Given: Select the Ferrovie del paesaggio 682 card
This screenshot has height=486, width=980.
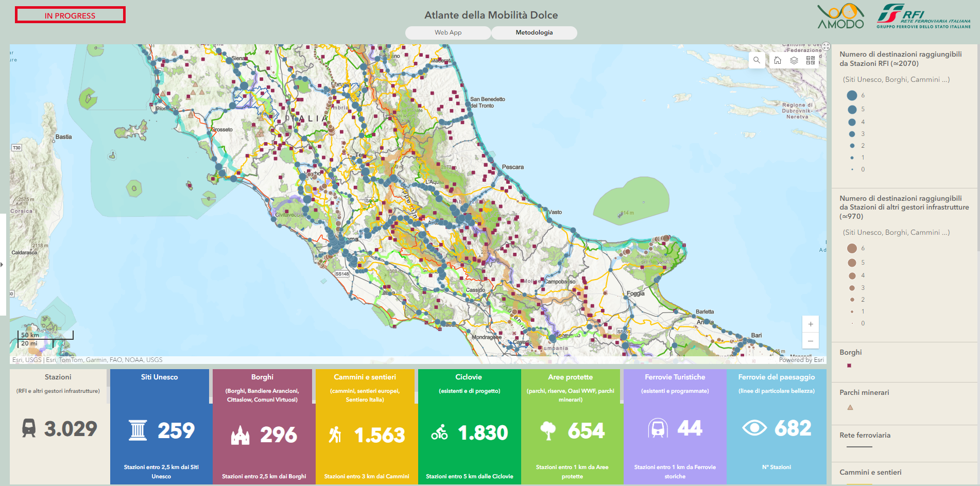Looking at the screenshot, I should point(777,427).
